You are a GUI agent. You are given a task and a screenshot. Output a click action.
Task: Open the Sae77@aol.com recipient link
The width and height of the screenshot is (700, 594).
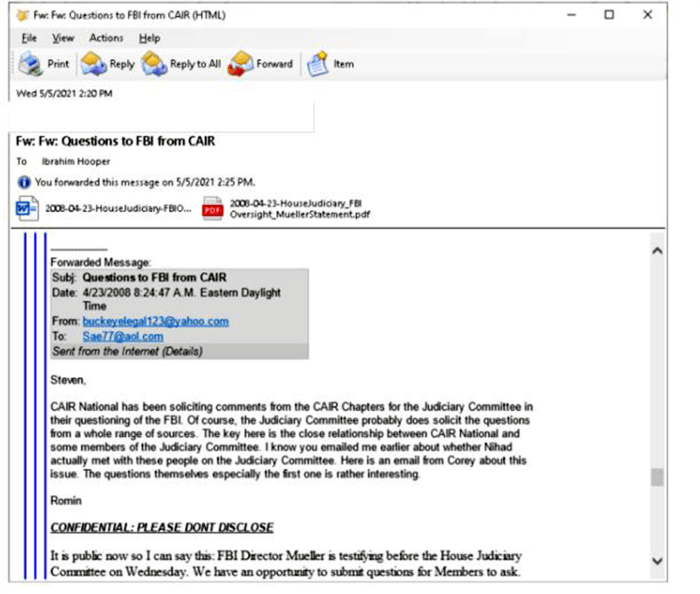pyautogui.click(x=123, y=336)
